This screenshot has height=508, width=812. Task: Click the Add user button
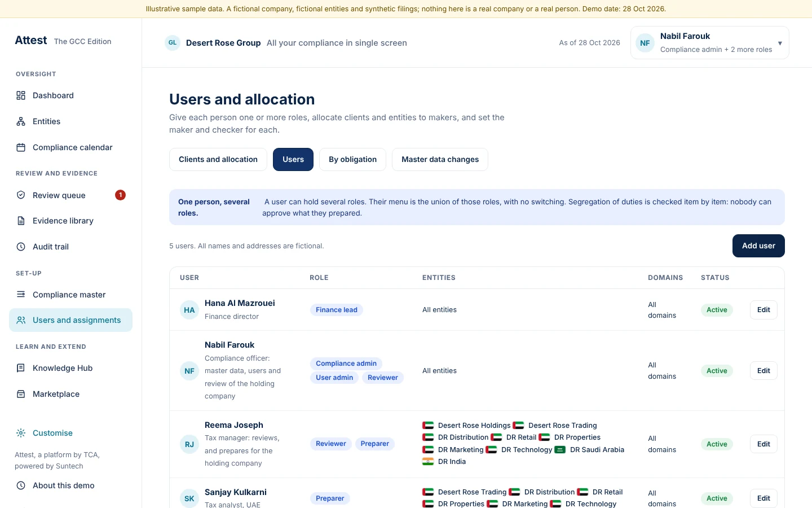point(758,246)
